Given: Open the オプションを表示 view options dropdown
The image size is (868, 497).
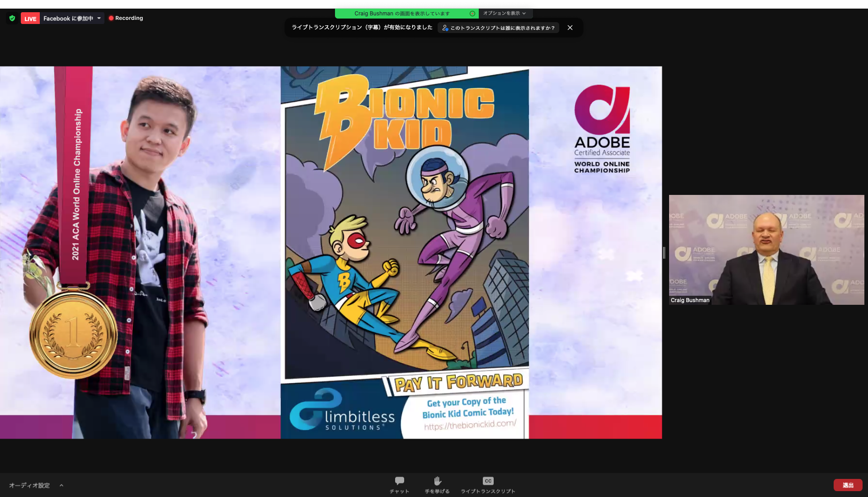Looking at the screenshot, I should 505,13.
